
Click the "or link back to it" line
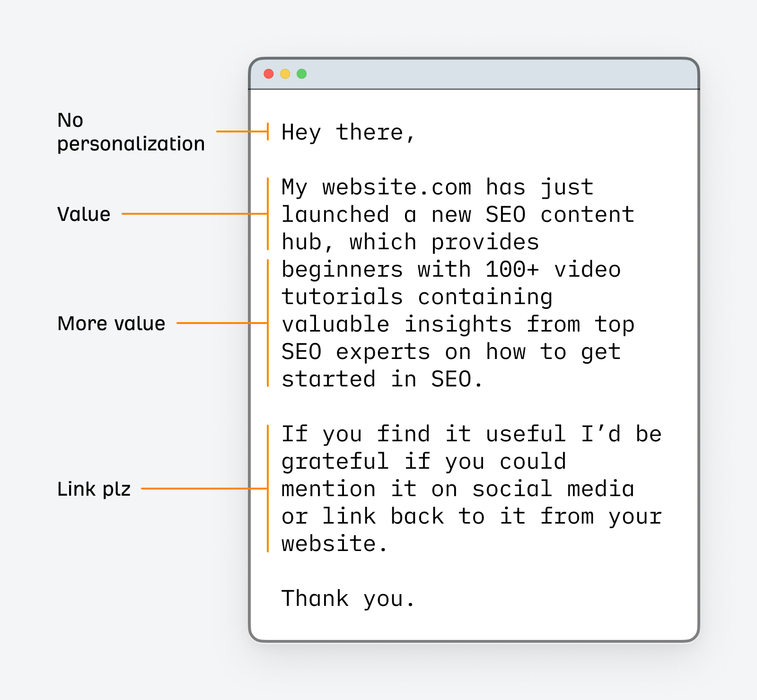[x=403, y=516]
